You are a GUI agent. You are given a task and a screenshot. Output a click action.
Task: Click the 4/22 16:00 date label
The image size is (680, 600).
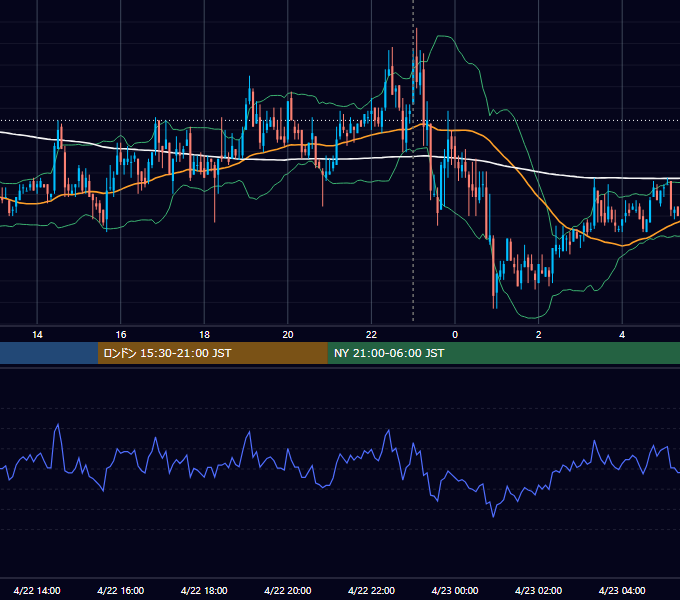(121, 590)
